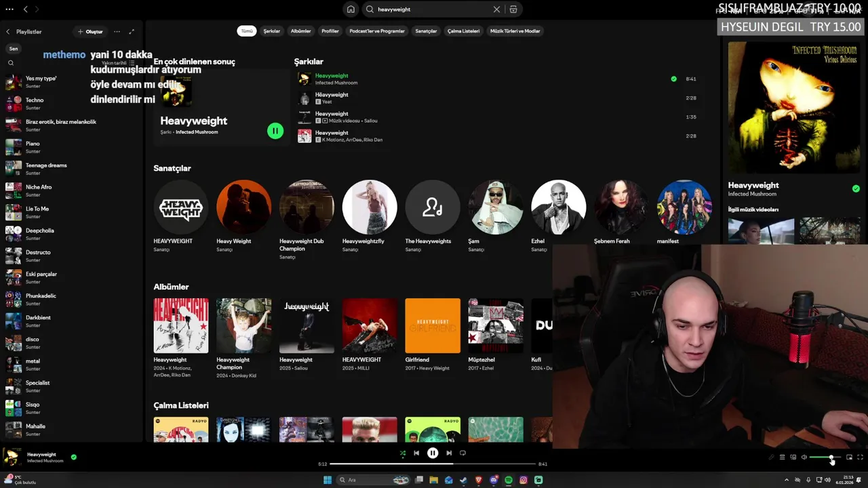Switch to the Şarkılar tab
868x488 pixels.
coord(272,31)
